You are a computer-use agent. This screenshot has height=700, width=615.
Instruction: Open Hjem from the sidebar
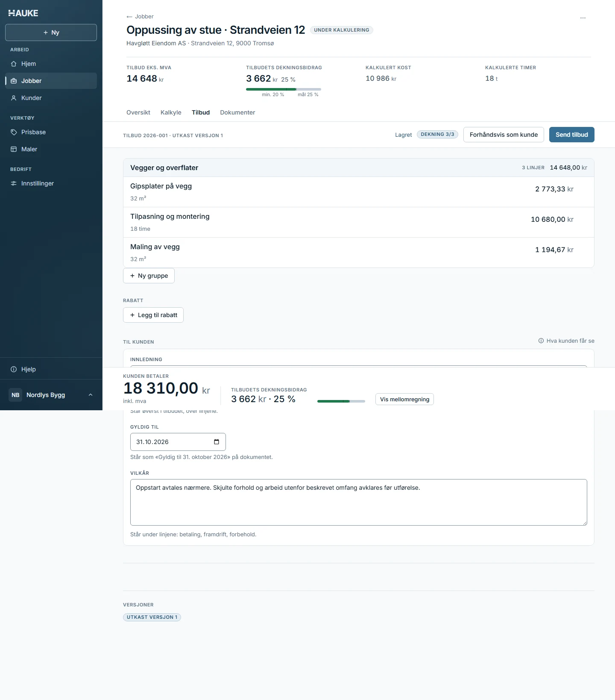point(51,64)
